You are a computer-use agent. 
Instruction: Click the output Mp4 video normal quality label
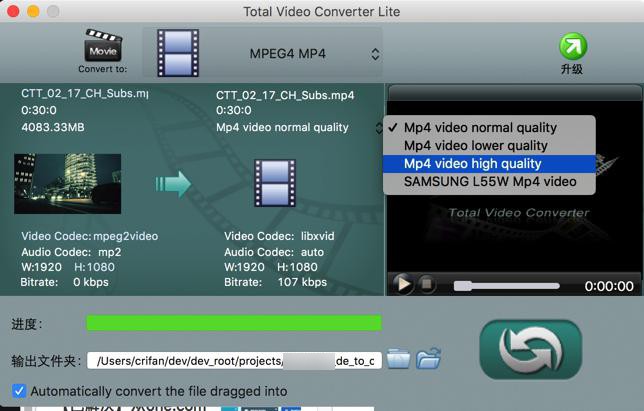tap(282, 128)
